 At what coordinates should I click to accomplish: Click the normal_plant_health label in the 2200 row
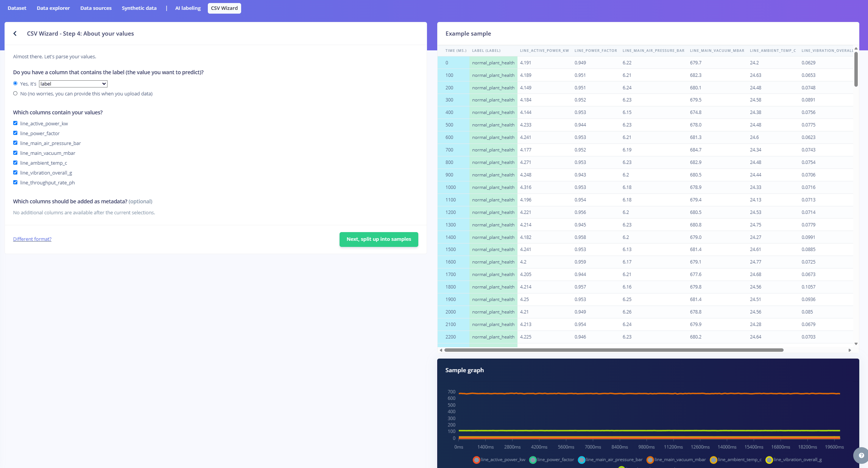(493, 337)
